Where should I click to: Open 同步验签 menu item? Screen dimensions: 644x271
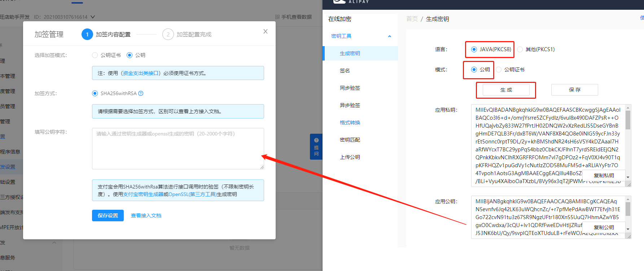360,88
